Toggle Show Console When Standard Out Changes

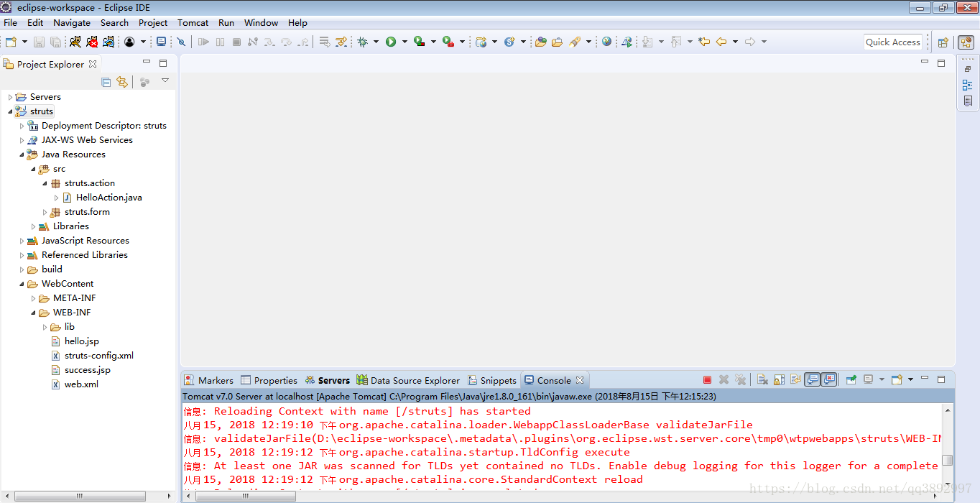[813, 379]
